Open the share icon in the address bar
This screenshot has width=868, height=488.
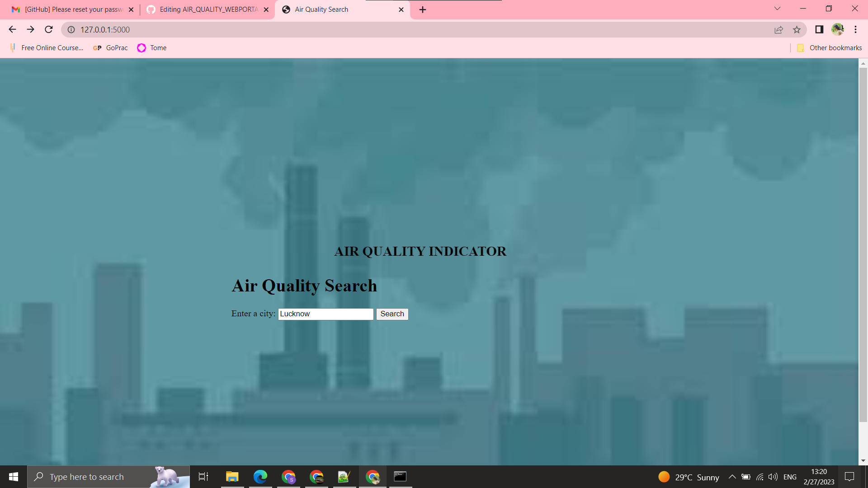[x=778, y=29]
